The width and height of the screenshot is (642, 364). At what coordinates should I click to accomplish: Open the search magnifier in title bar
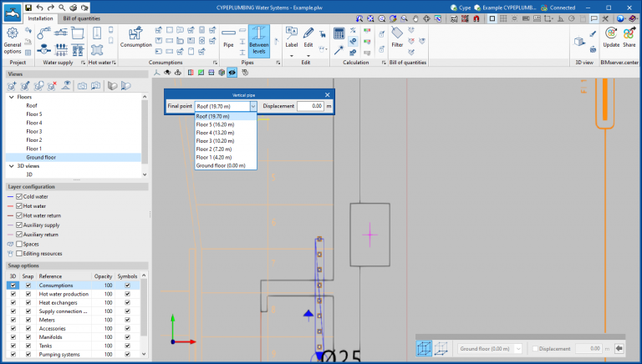pos(61,8)
